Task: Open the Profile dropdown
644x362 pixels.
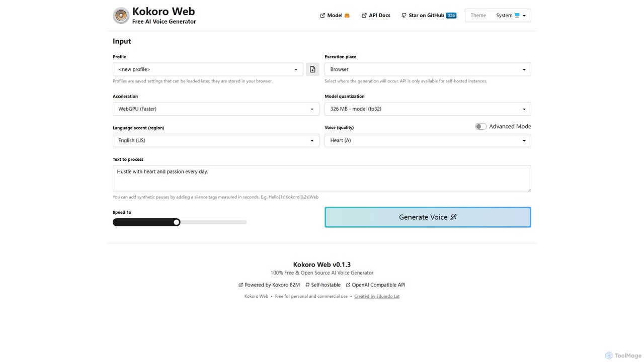Action: (x=208, y=69)
